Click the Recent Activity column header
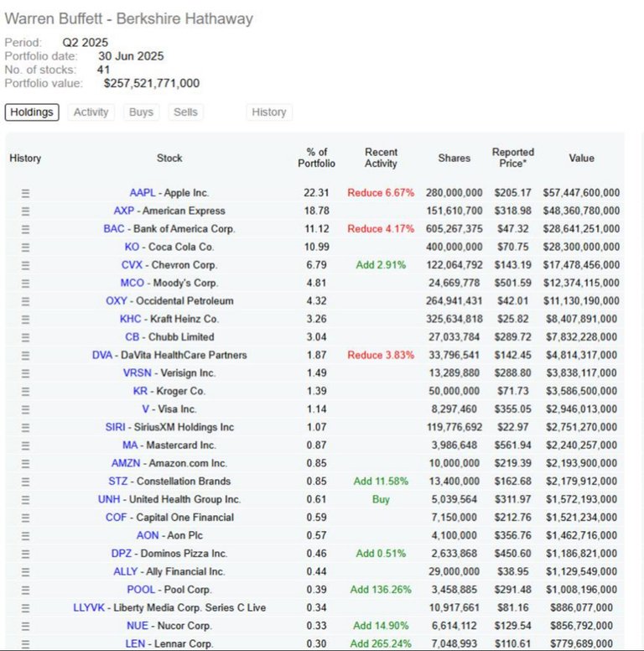 pyautogui.click(x=381, y=158)
